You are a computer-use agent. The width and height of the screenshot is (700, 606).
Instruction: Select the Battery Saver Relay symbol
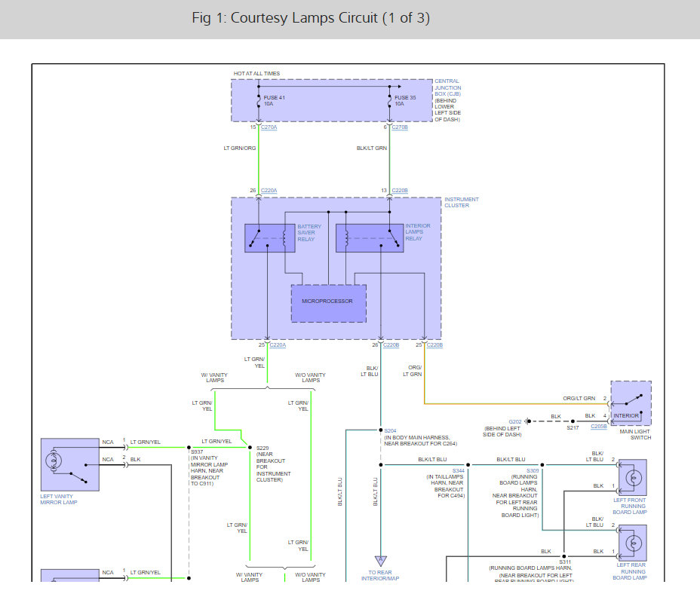pos(269,238)
